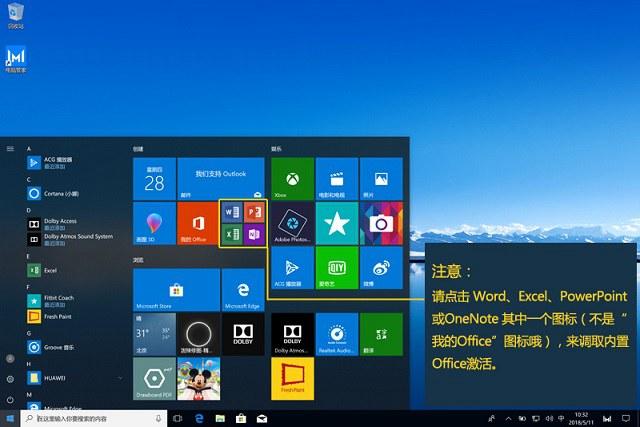Screen dimensions: 640x427
Task: Open the Dolby Atmos tile
Action: tap(293, 334)
